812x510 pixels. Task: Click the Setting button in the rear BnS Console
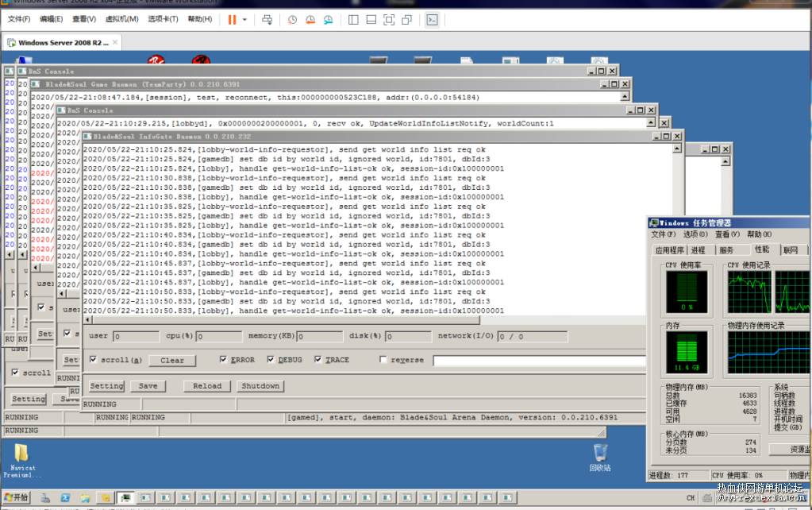29,399
